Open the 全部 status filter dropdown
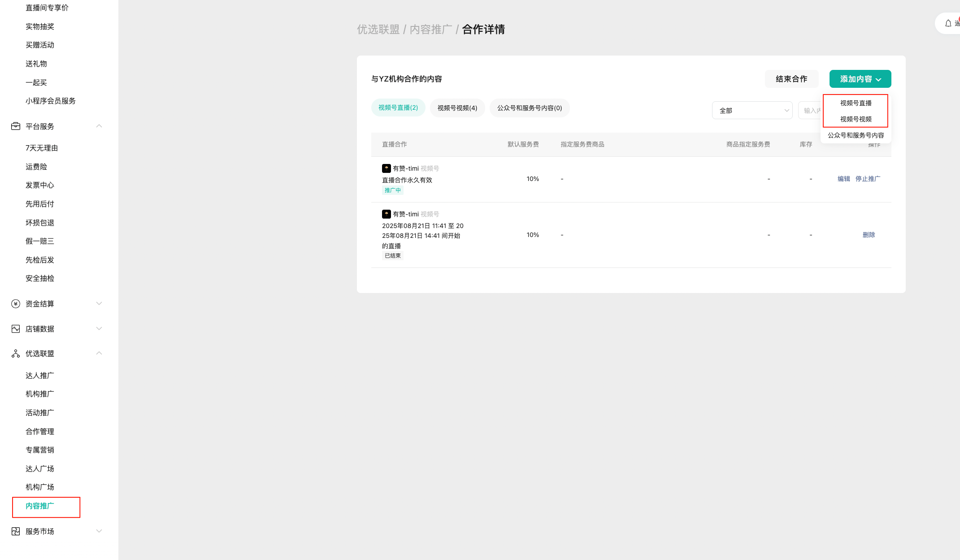The height and width of the screenshot is (560, 960). click(x=752, y=111)
